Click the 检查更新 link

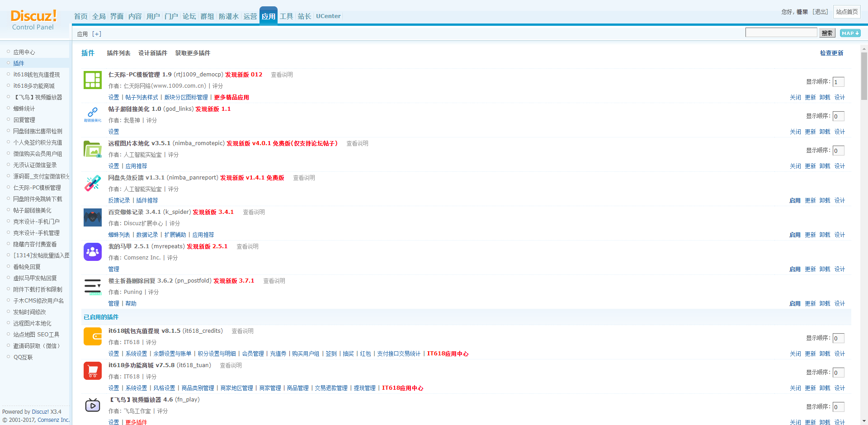click(x=831, y=53)
